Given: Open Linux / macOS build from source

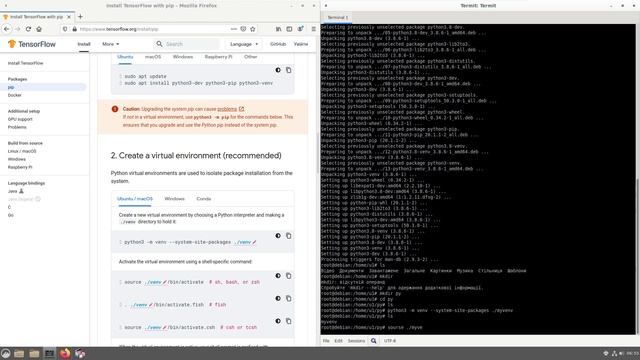Looking at the screenshot, I should pyautogui.click(x=22, y=151).
